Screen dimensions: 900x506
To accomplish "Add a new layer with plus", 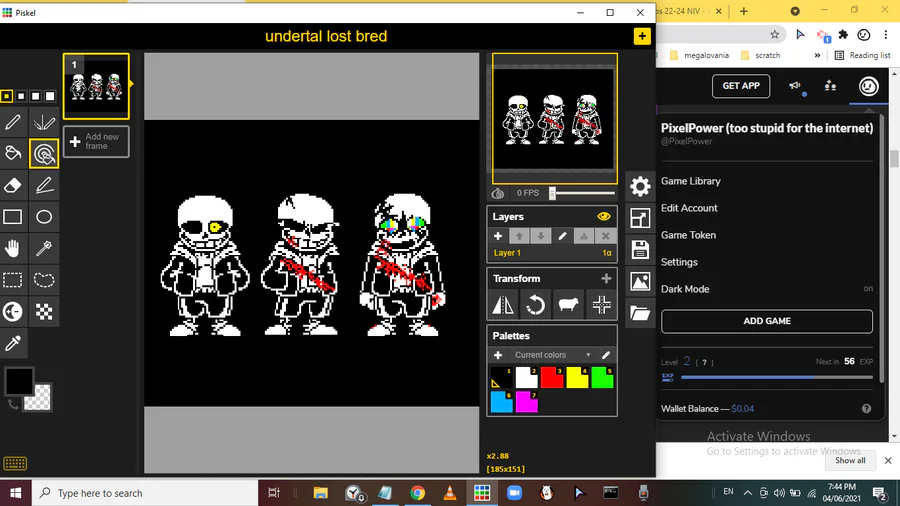I will tap(498, 236).
